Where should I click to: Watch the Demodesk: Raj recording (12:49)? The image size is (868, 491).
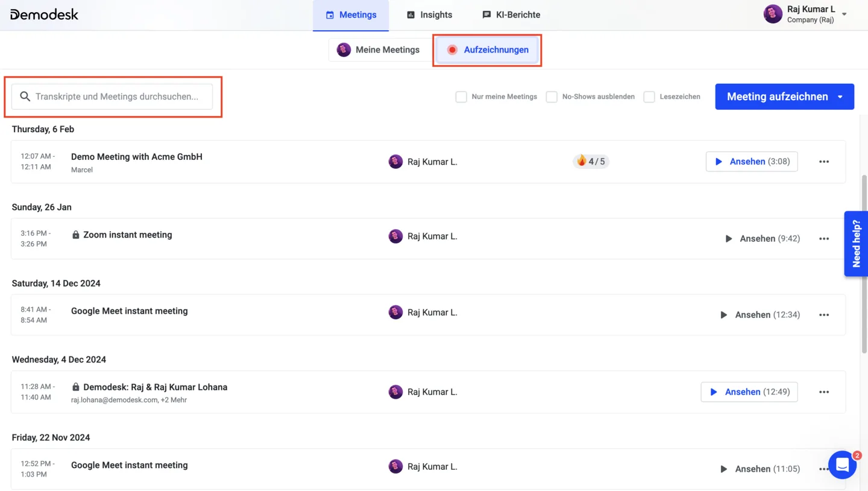click(x=749, y=392)
